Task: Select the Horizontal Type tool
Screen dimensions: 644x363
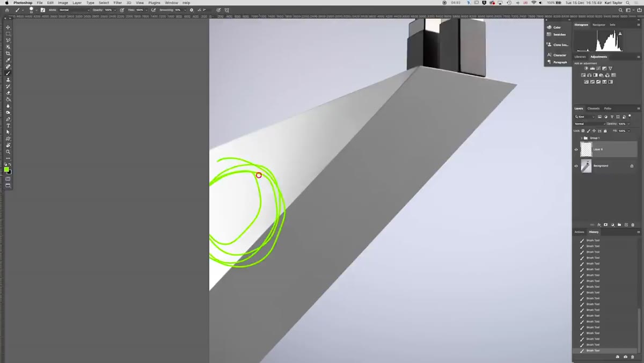Action: click(x=8, y=126)
